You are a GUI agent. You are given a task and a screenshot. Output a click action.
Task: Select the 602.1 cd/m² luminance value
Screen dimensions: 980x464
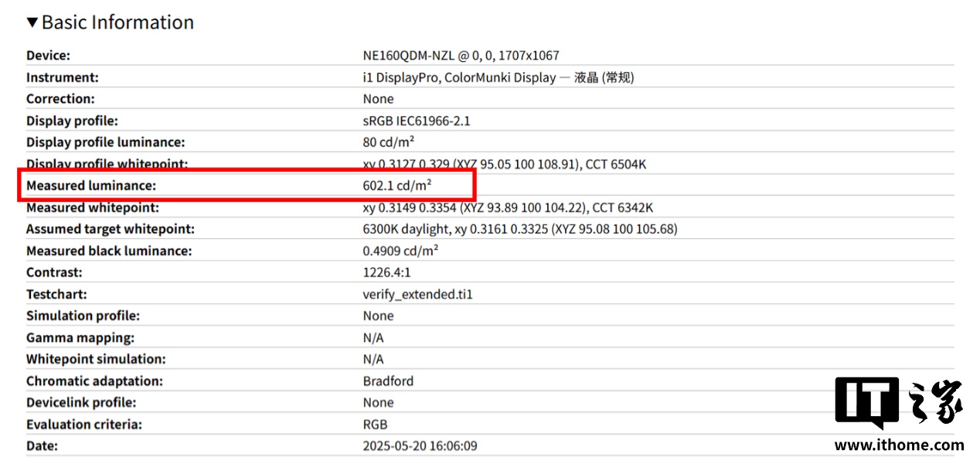396,186
